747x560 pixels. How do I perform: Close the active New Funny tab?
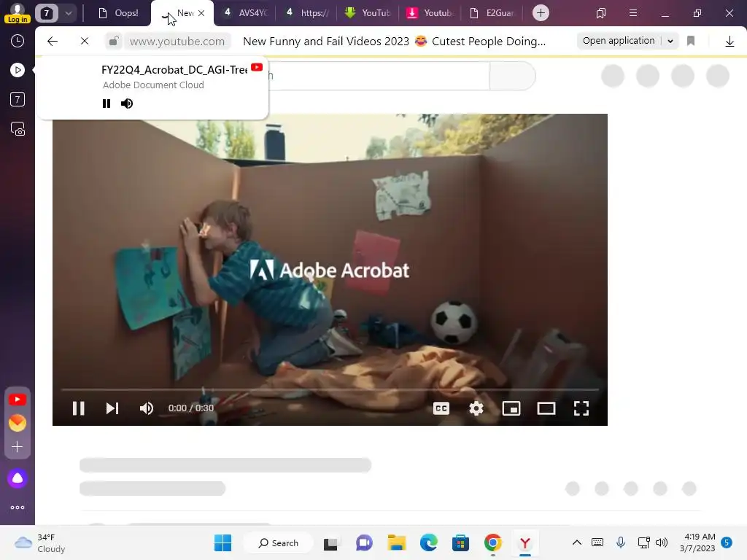(201, 13)
